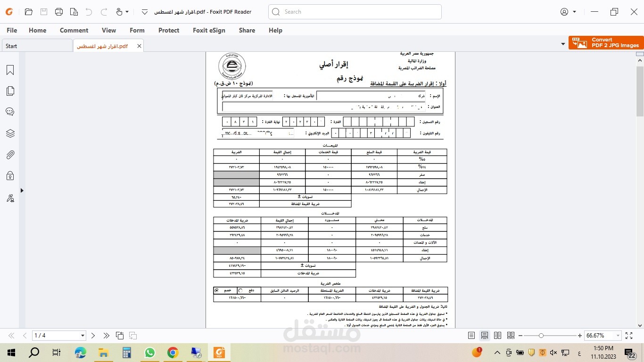
Task: Go to previous page arrow
Action: (25, 336)
